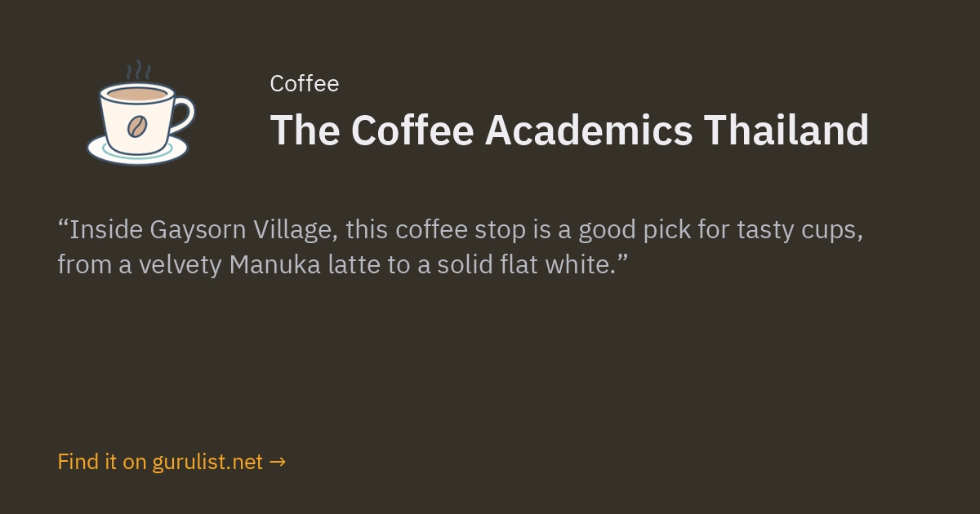Click the coffee cup illustration
The image size is (980, 514).
click(x=140, y=113)
